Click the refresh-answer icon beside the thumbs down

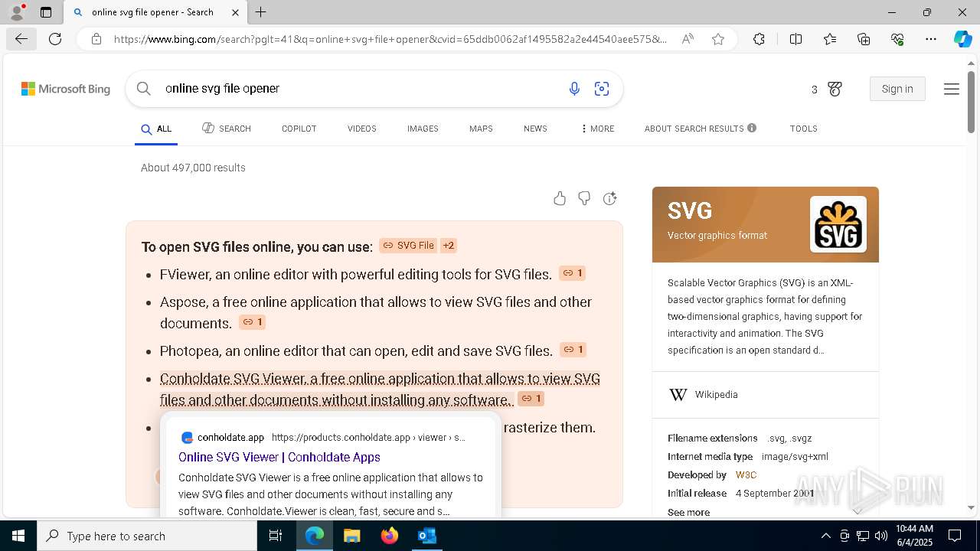click(x=609, y=199)
